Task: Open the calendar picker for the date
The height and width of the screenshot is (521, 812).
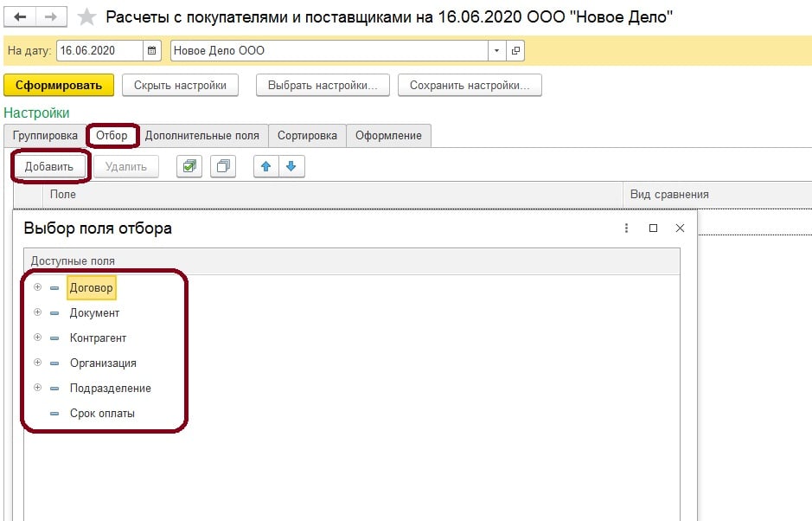Action: pos(152,51)
